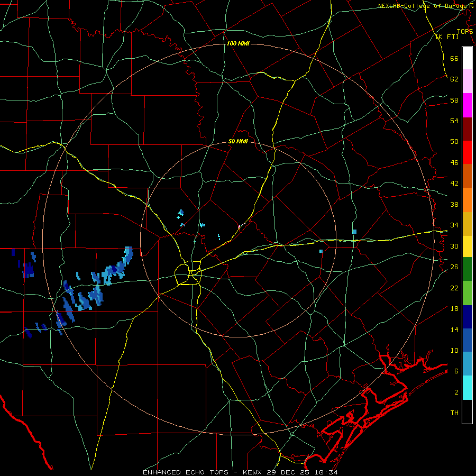
Task: Click the "[K FT]" units label
Action: tap(447, 36)
